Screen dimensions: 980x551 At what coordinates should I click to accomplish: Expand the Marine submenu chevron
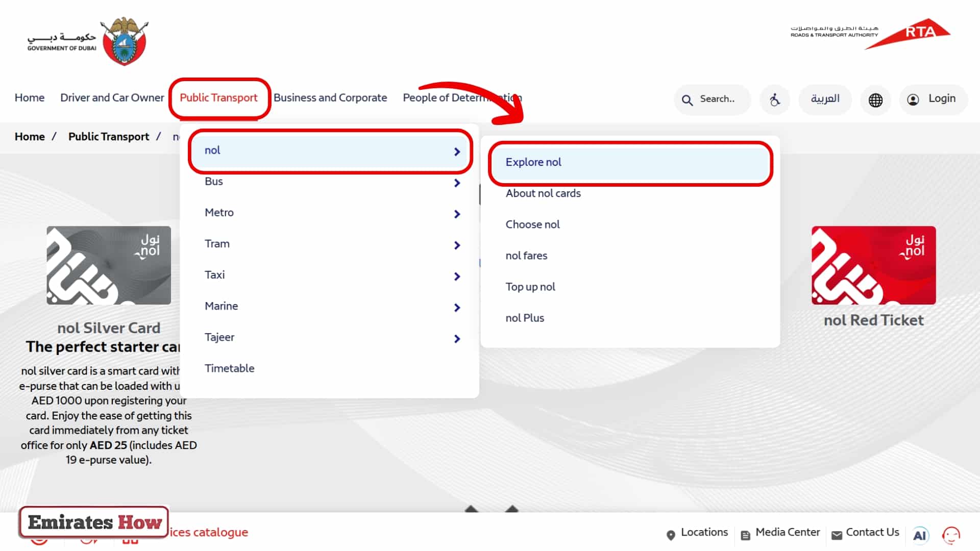coord(457,307)
